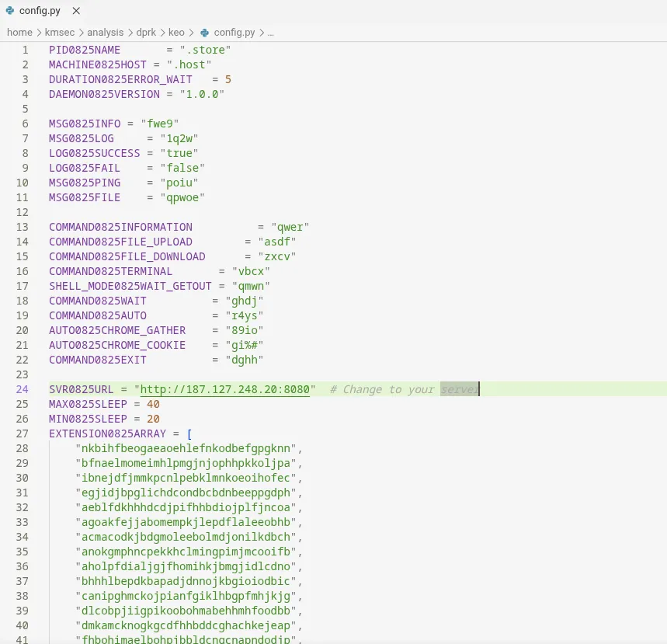Click the acmacodkjbdgmoleebolmdjonilkdbch extension ID
The width and height of the screenshot is (667, 644).
[186, 537]
